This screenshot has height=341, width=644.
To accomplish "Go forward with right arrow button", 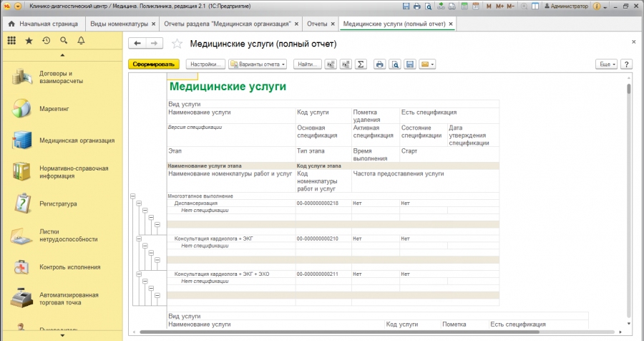I will tap(155, 43).
